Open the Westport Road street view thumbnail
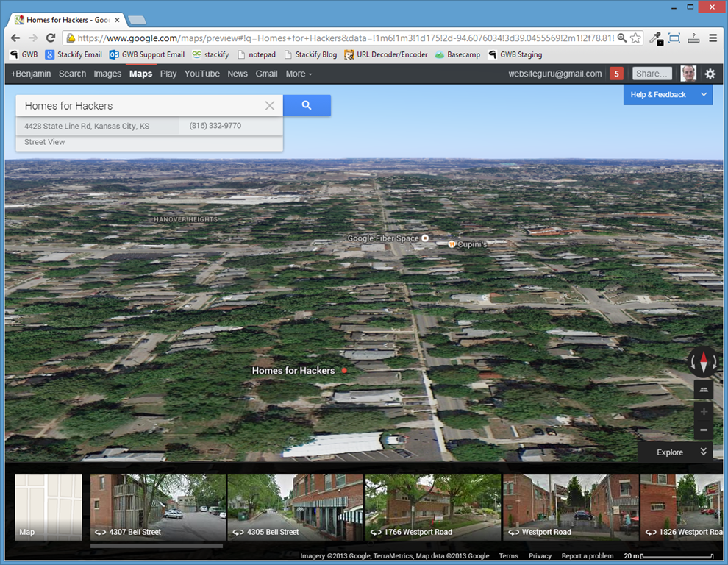 click(571, 507)
